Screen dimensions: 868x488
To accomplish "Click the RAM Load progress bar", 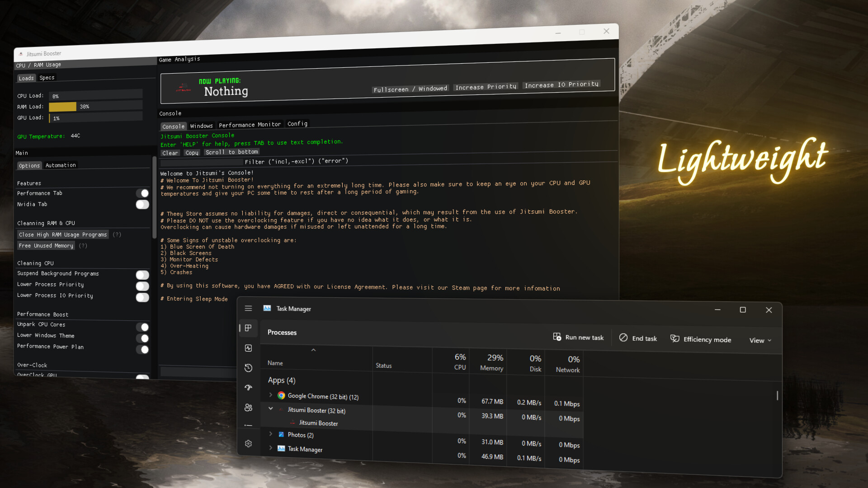I will click(95, 107).
